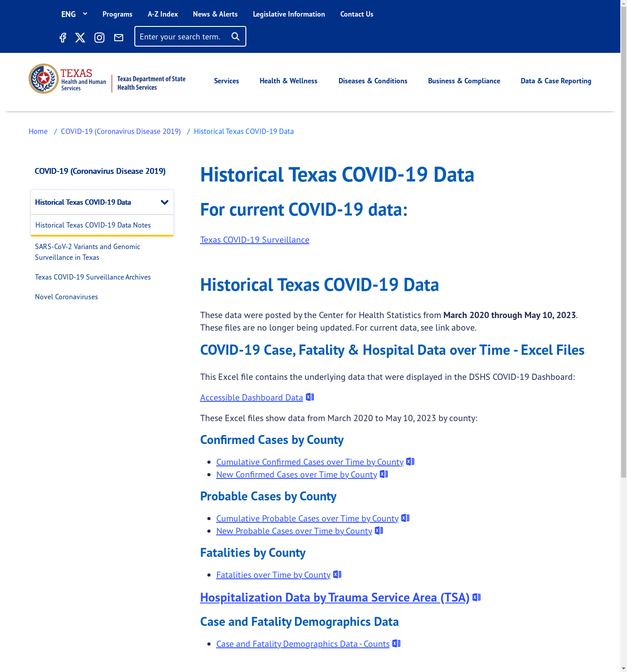627x672 pixels.
Task: Click Excel icon beside Accessible Dashboard Data
Action: tap(310, 397)
